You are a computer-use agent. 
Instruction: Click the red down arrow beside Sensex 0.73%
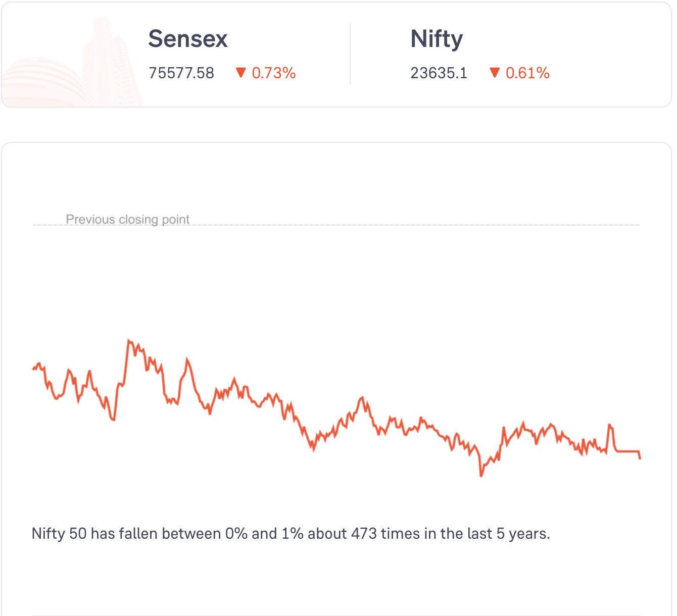[240, 73]
